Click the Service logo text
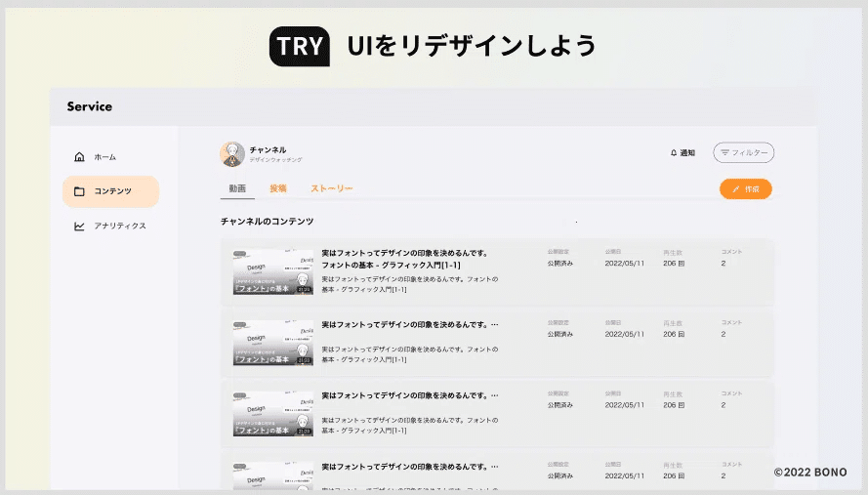 point(90,106)
